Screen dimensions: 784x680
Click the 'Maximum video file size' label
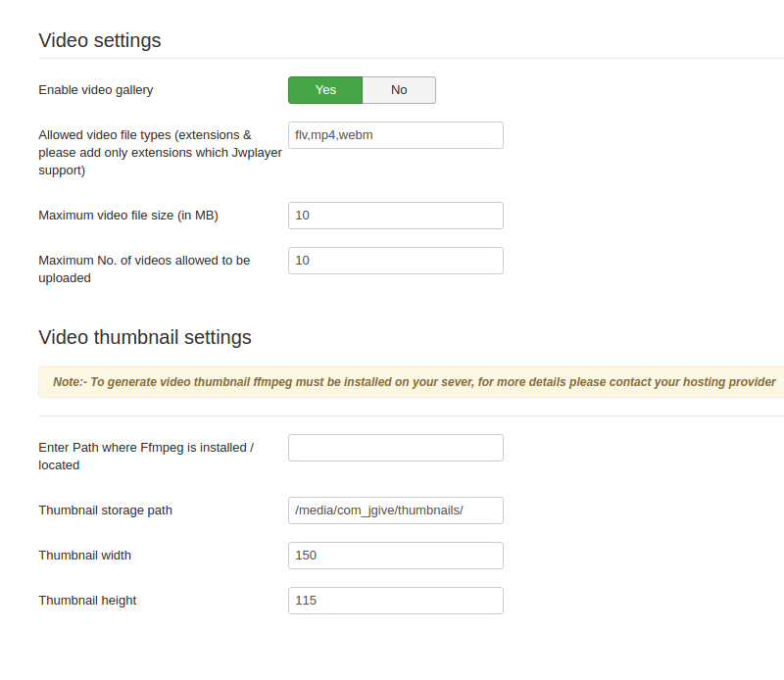pos(128,216)
